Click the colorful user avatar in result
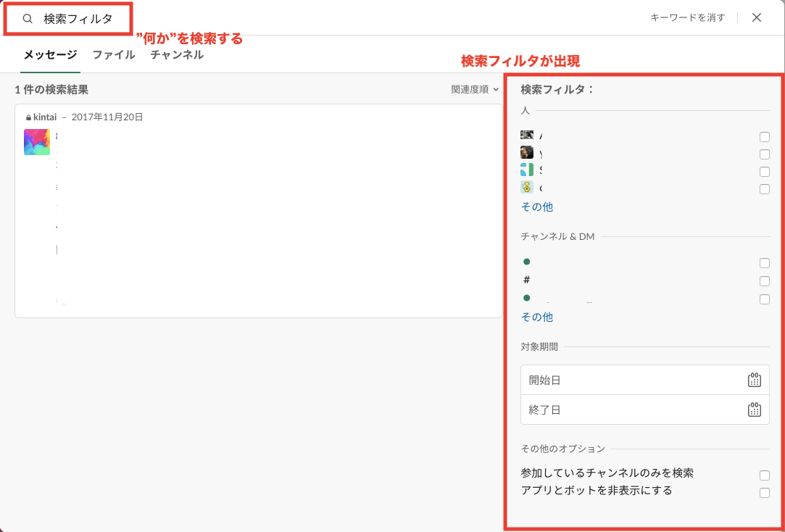 pyautogui.click(x=37, y=142)
